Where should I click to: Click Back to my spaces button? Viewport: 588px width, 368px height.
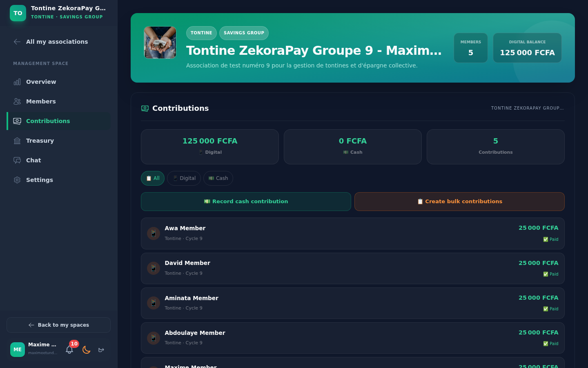[59, 325]
